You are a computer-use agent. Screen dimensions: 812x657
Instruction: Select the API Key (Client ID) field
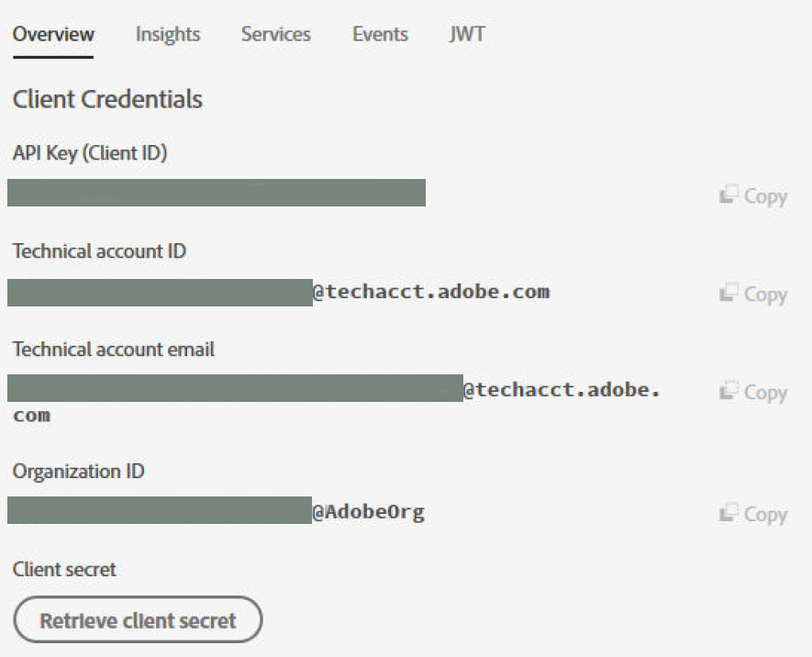click(216, 193)
